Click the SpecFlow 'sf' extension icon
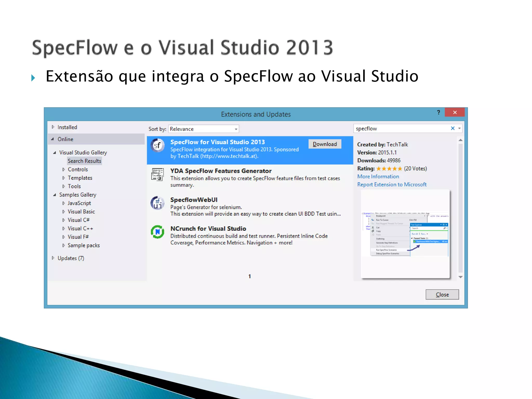This screenshot has height=399, width=532. click(157, 145)
